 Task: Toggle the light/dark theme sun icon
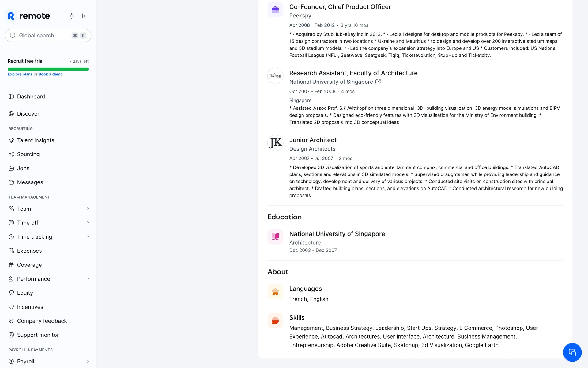pos(71,16)
